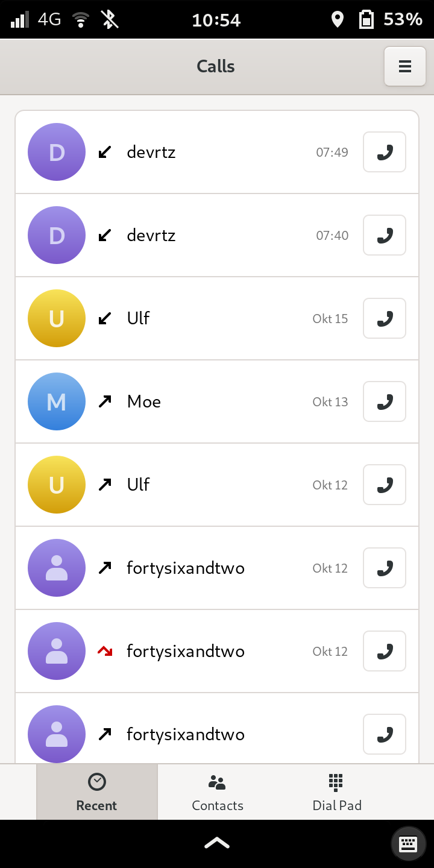Viewport: 434px width, 868px height.
Task: Tap the location indicator in status bar
Action: 338,19
